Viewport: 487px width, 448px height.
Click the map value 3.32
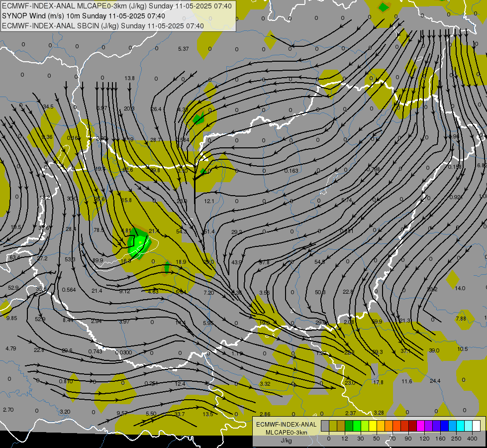click(265, 384)
